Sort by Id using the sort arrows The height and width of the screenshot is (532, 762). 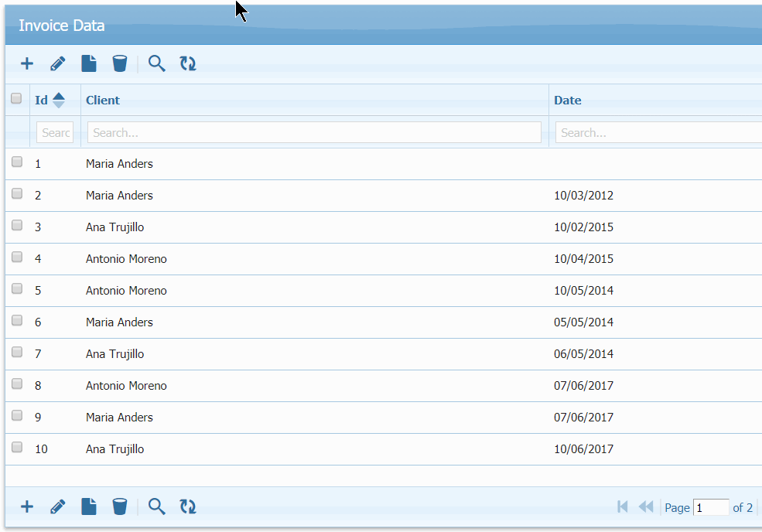[59, 100]
